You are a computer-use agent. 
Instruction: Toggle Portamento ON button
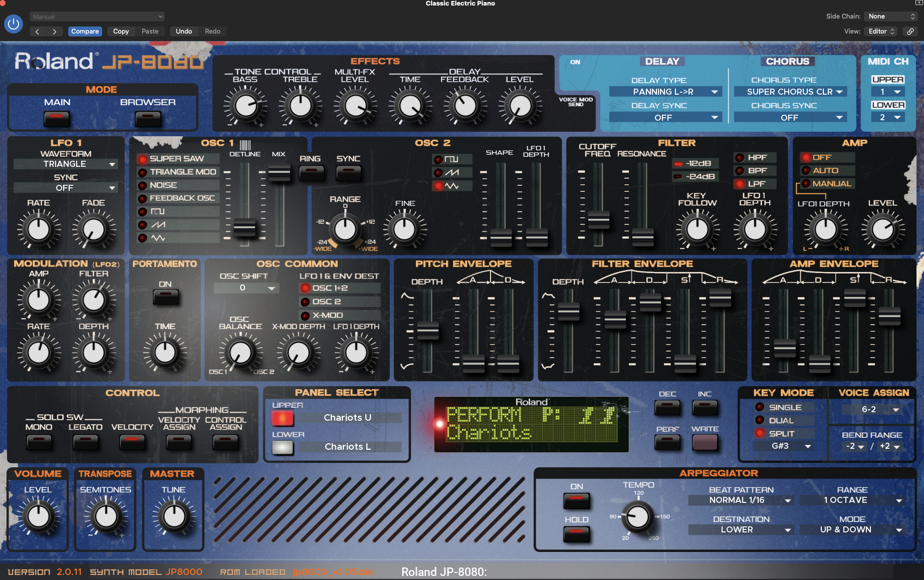click(x=166, y=297)
